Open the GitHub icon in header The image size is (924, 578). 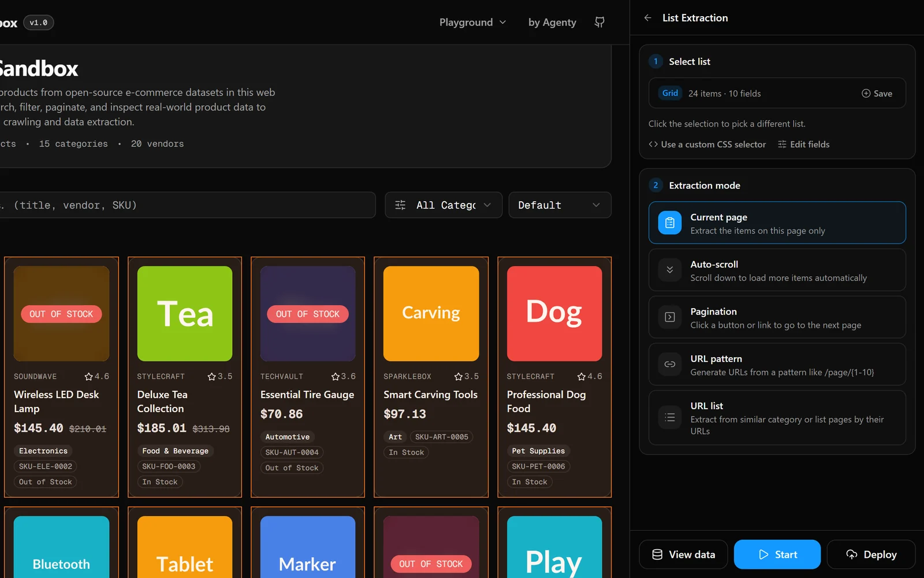click(x=599, y=22)
